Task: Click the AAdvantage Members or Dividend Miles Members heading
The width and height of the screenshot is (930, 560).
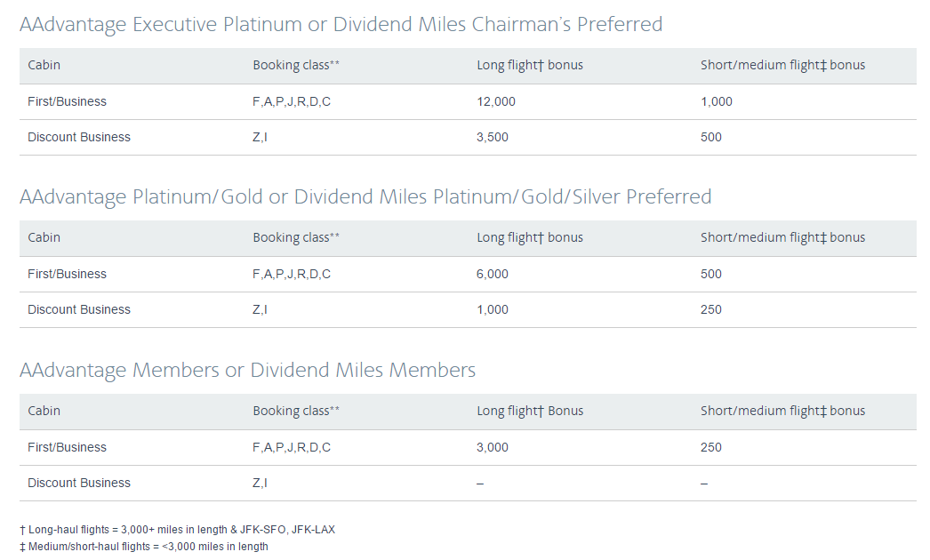Action: pos(247,370)
